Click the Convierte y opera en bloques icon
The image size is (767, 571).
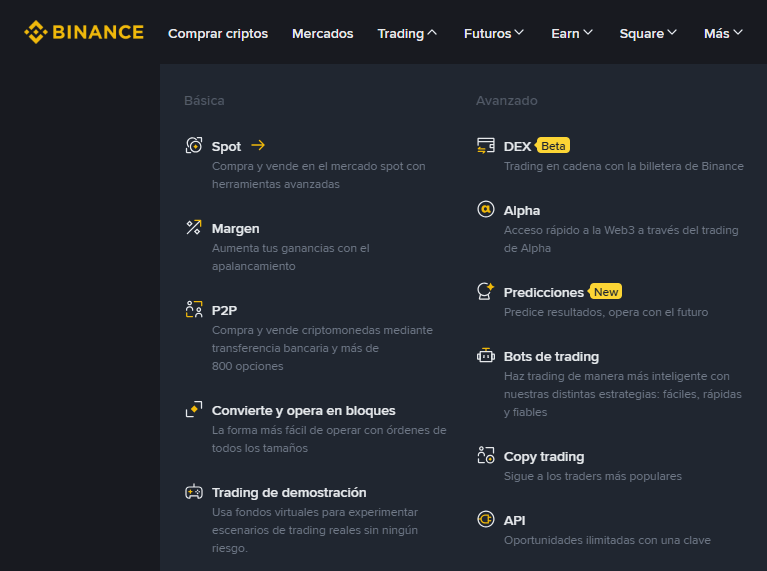[x=194, y=410]
